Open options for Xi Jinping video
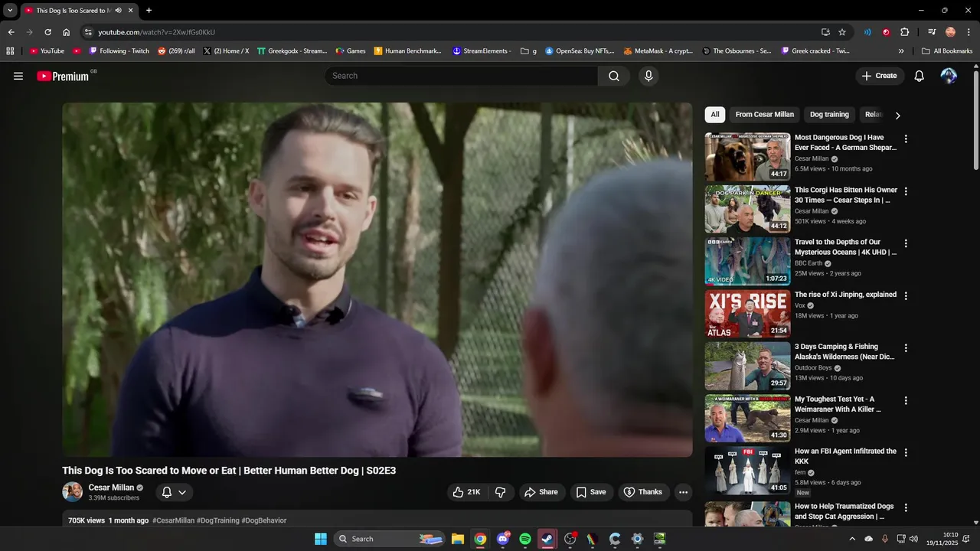This screenshot has width=980, height=551. coord(906,295)
